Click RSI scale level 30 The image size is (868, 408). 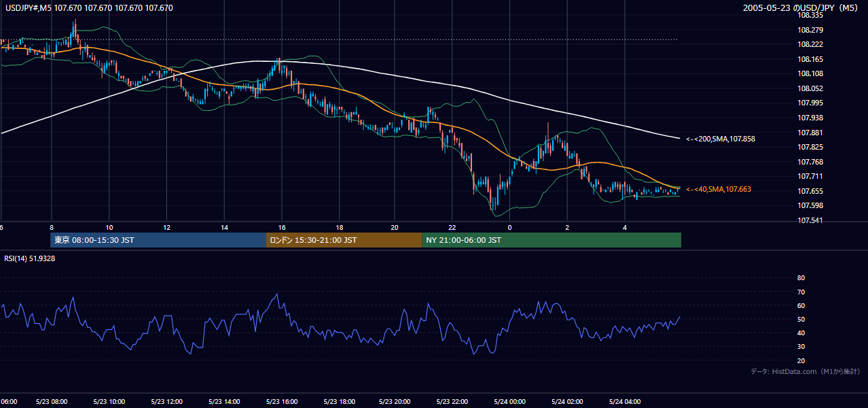point(801,347)
